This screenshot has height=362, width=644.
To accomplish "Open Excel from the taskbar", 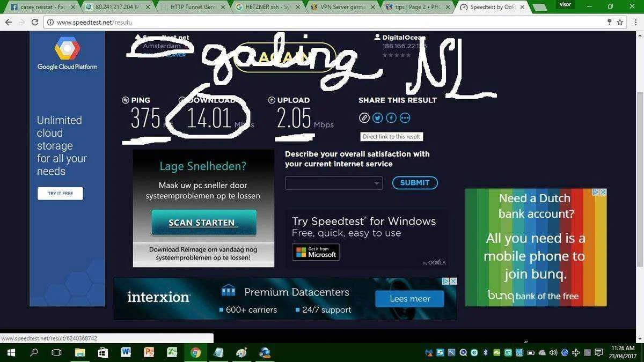I will pos(172,352).
